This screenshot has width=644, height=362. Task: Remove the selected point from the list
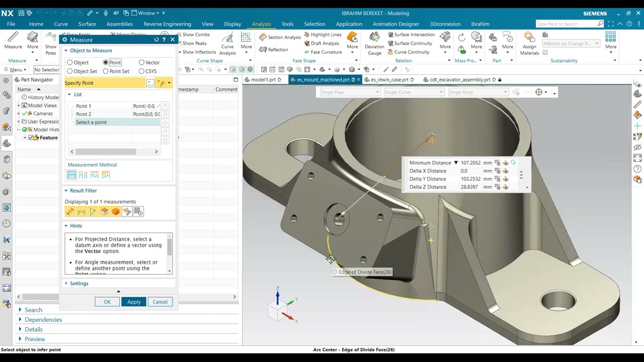coord(165,106)
